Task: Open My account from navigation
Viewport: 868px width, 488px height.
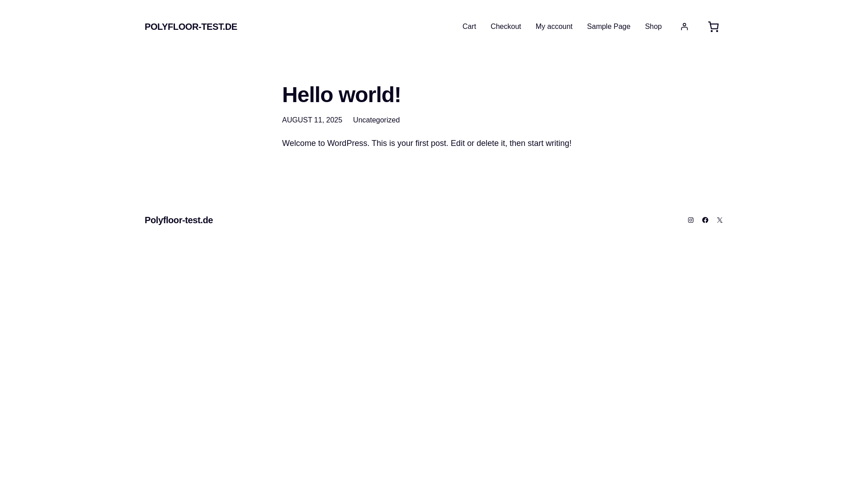Action: click(554, 27)
